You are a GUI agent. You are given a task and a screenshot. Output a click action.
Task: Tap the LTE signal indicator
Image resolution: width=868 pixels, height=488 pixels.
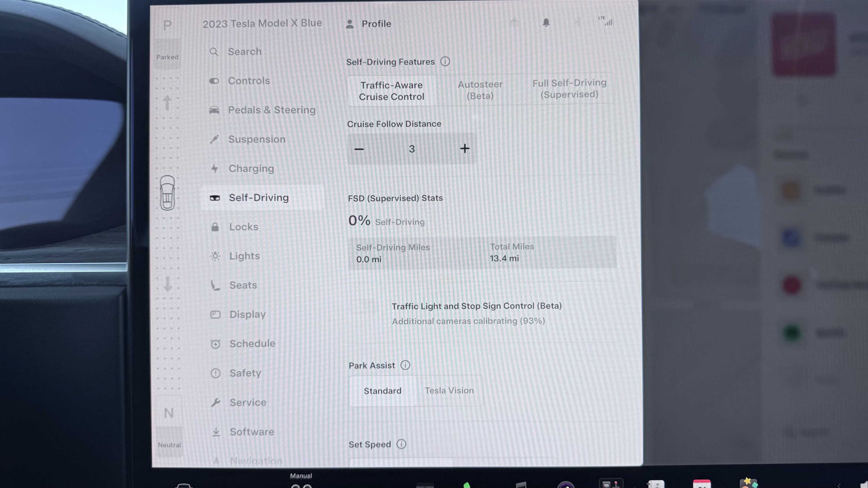point(606,21)
